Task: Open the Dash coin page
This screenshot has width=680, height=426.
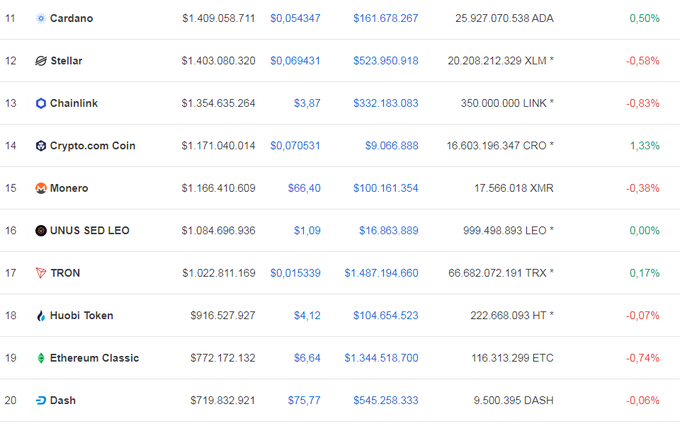Action: (x=63, y=400)
